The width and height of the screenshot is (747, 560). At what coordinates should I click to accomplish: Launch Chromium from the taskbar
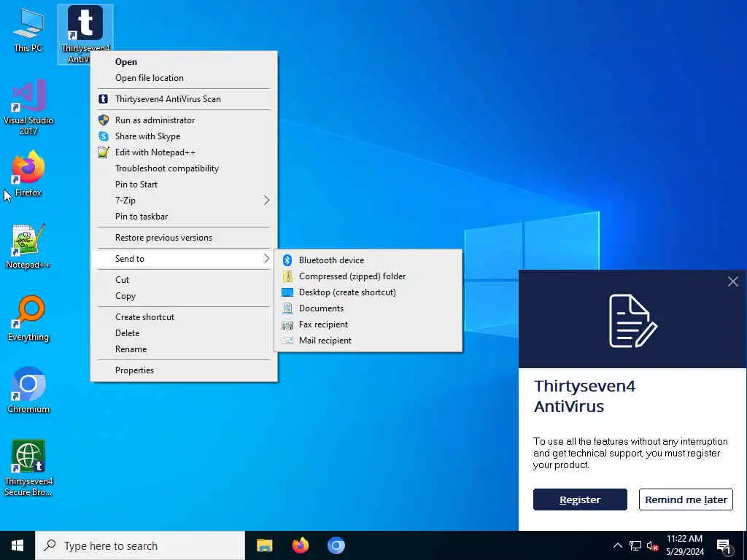(x=336, y=545)
